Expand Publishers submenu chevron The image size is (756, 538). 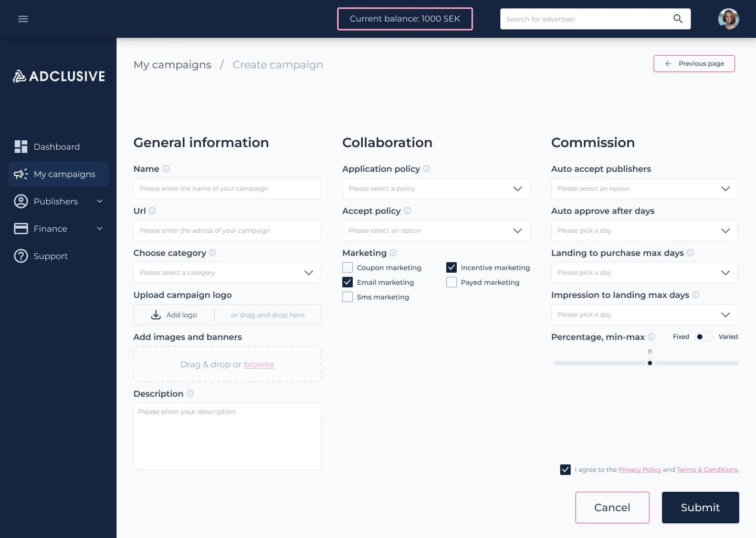100,201
